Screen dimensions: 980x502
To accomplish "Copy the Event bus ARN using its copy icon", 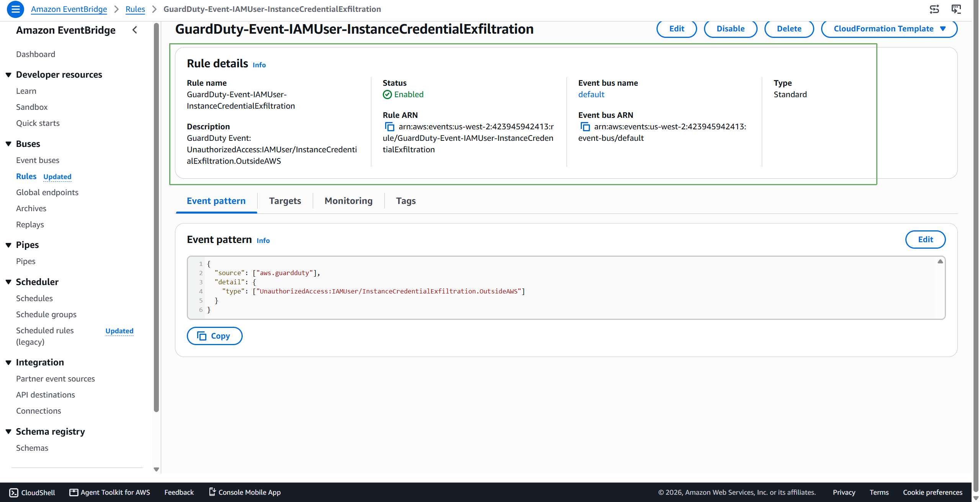I will pyautogui.click(x=585, y=127).
